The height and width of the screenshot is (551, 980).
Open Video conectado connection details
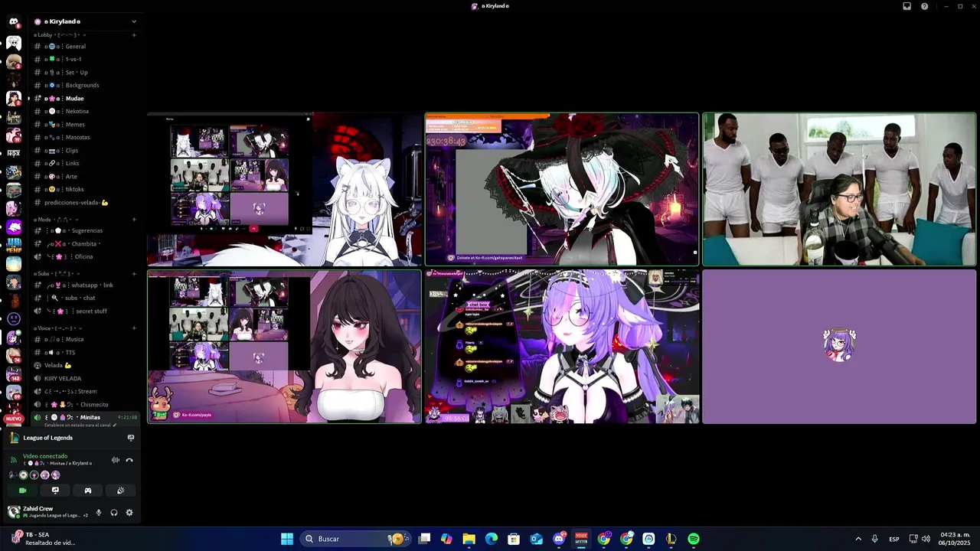coord(45,456)
